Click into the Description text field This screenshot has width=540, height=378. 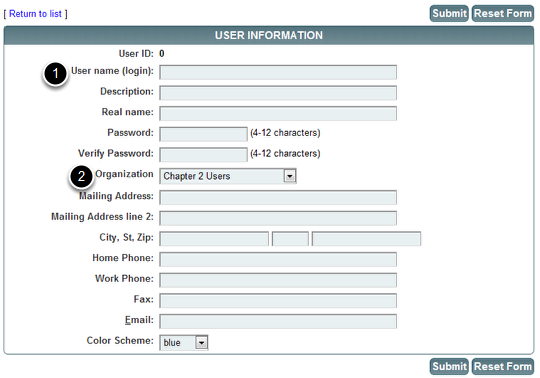point(278,93)
